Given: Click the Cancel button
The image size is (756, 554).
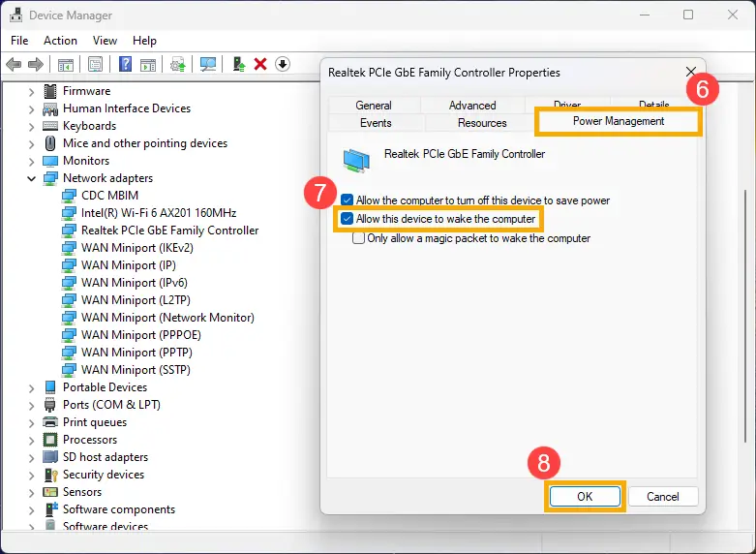Looking at the screenshot, I should [662, 496].
